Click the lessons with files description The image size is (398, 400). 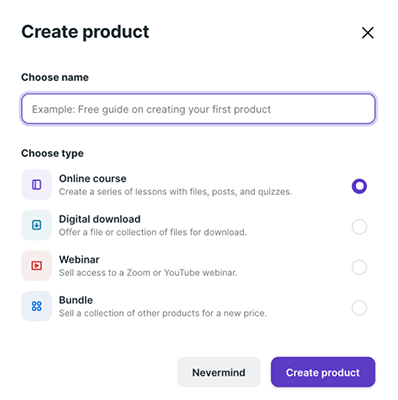tap(176, 192)
